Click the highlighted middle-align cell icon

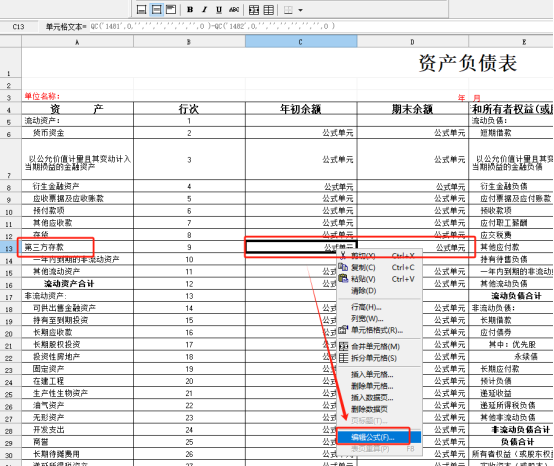(x=156, y=10)
